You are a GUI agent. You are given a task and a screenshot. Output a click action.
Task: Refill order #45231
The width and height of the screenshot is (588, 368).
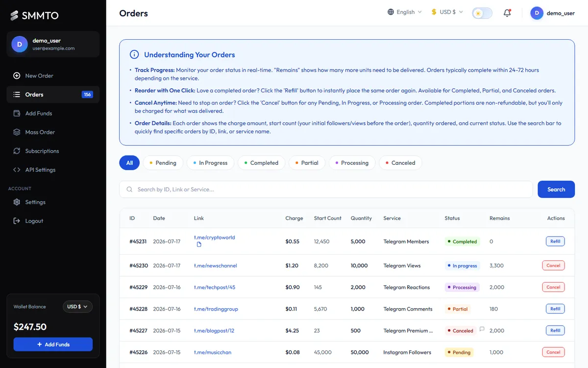555,241
